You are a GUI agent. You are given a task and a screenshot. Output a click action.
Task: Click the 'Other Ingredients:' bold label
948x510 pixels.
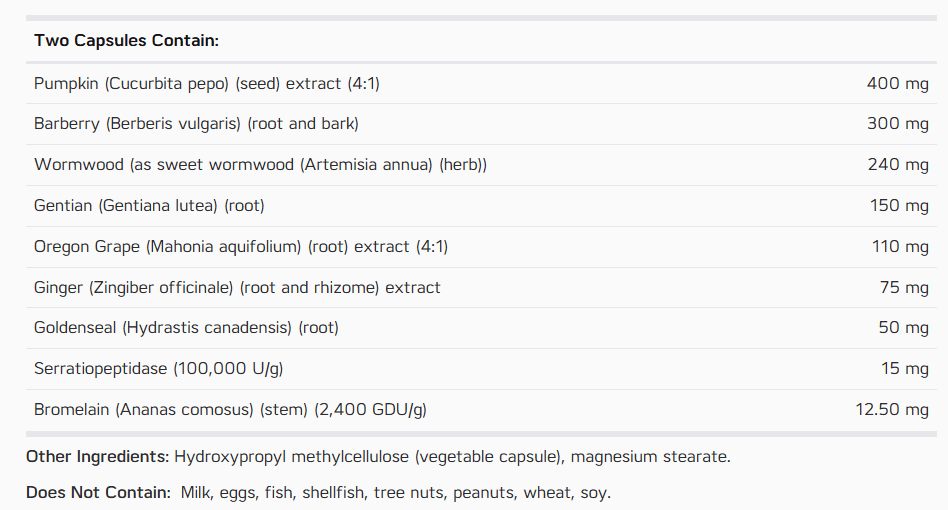pyautogui.click(x=97, y=457)
